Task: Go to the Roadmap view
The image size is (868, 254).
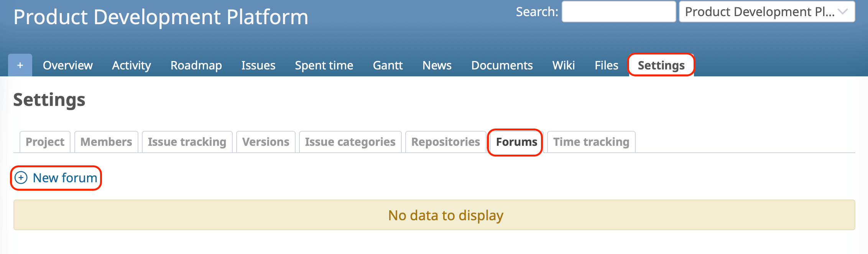Action: [196, 65]
